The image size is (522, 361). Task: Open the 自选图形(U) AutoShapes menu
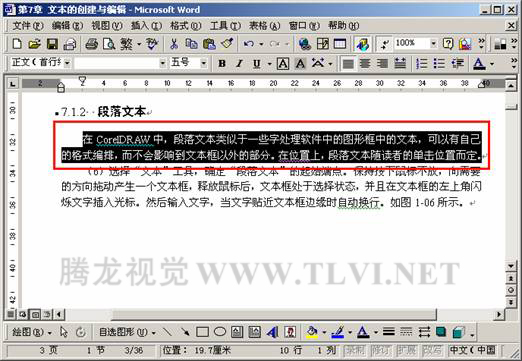point(127,332)
